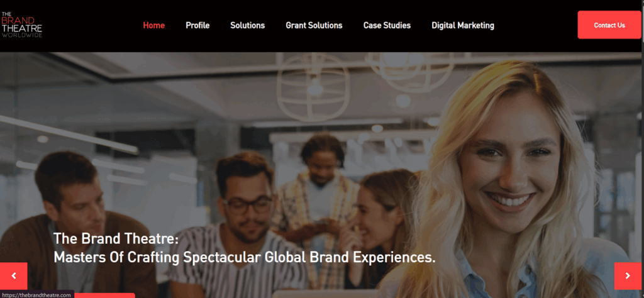Navigate to Digital Marketing
The height and width of the screenshot is (298, 644).
click(x=463, y=25)
